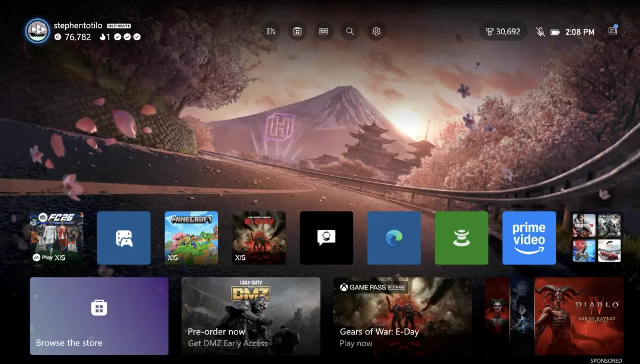Open the blue game controller tile
640x364 pixels.
(124, 238)
